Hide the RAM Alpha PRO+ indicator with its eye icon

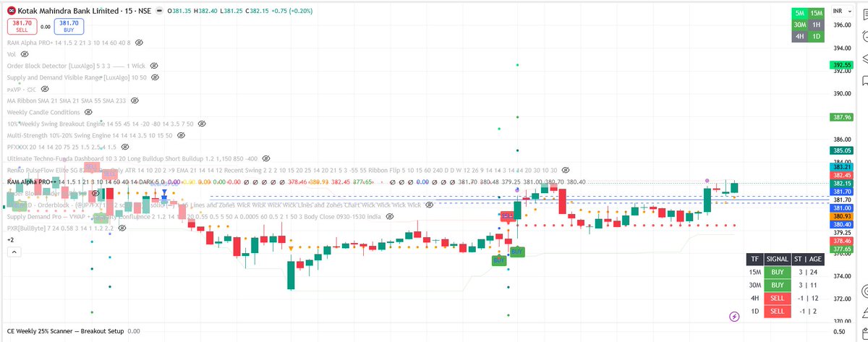click(137, 43)
